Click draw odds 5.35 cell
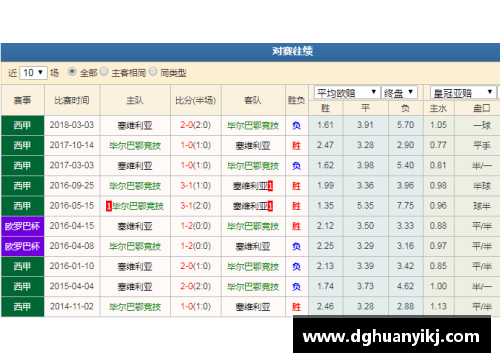 coord(366,206)
